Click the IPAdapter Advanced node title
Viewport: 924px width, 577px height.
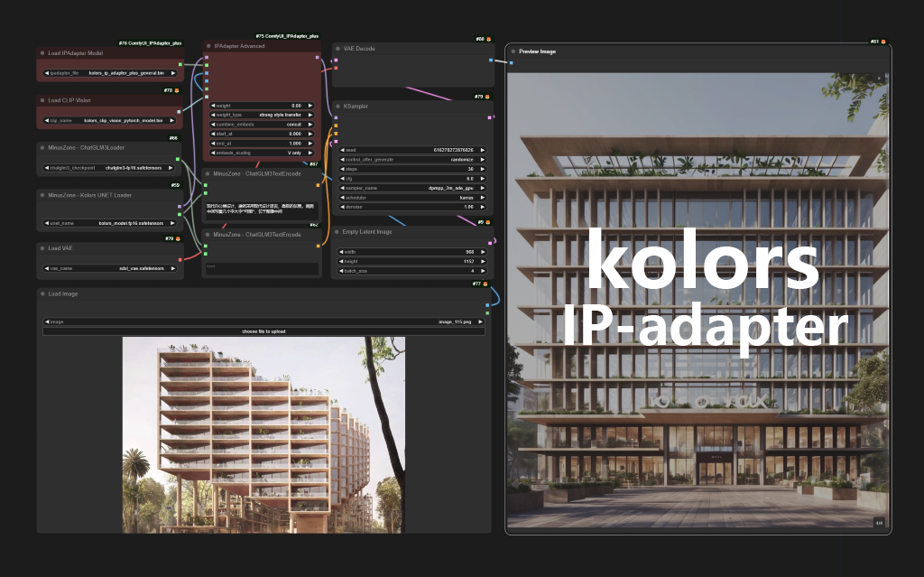point(239,46)
